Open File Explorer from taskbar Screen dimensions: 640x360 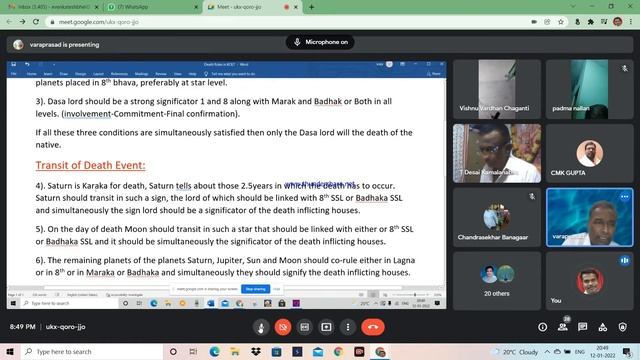tap(235, 351)
